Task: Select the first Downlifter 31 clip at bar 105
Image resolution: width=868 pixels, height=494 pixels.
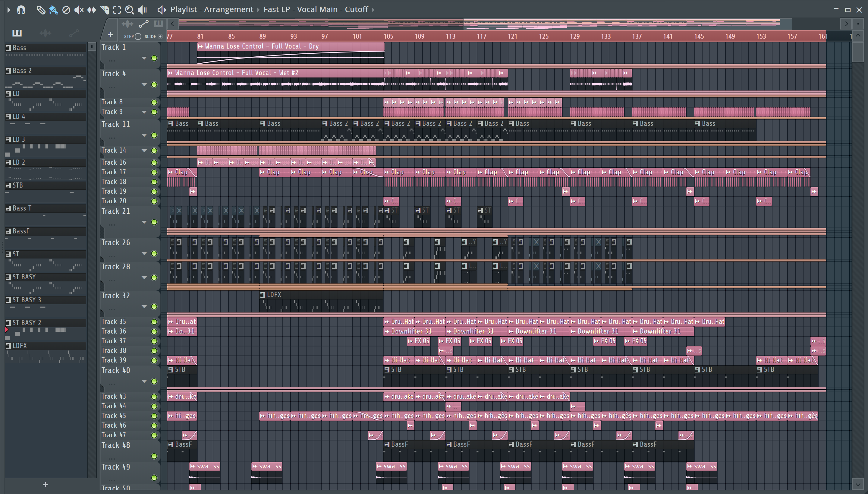Action: [x=414, y=331]
